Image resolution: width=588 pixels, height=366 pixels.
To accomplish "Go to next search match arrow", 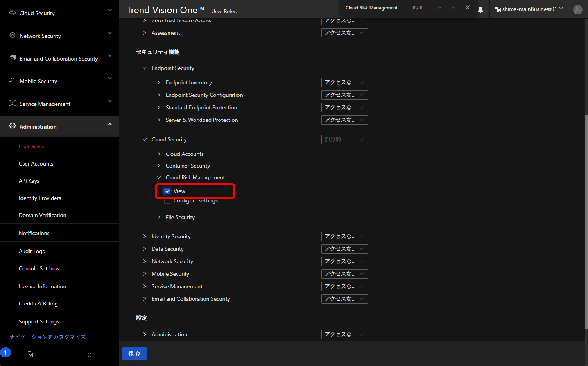I will [454, 8].
